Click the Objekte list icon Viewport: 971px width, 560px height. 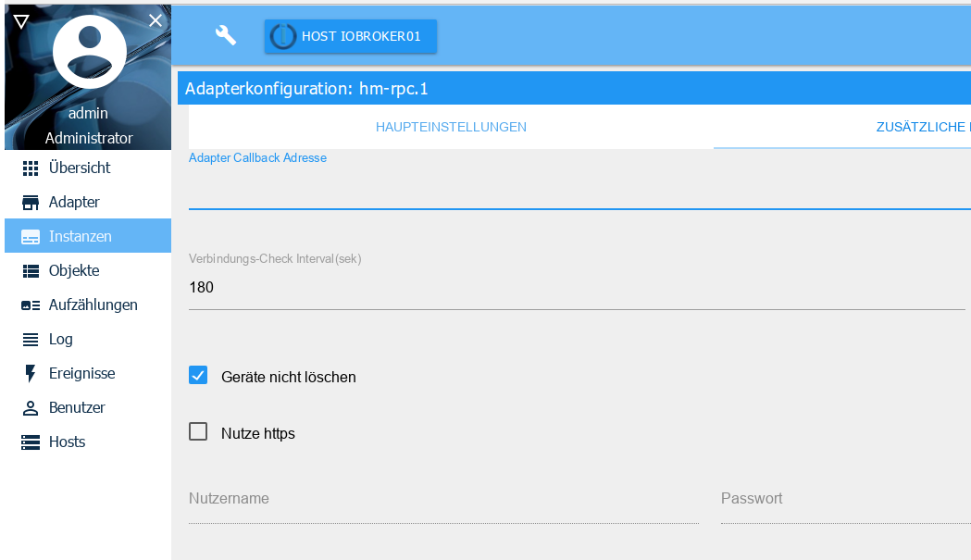point(31,271)
